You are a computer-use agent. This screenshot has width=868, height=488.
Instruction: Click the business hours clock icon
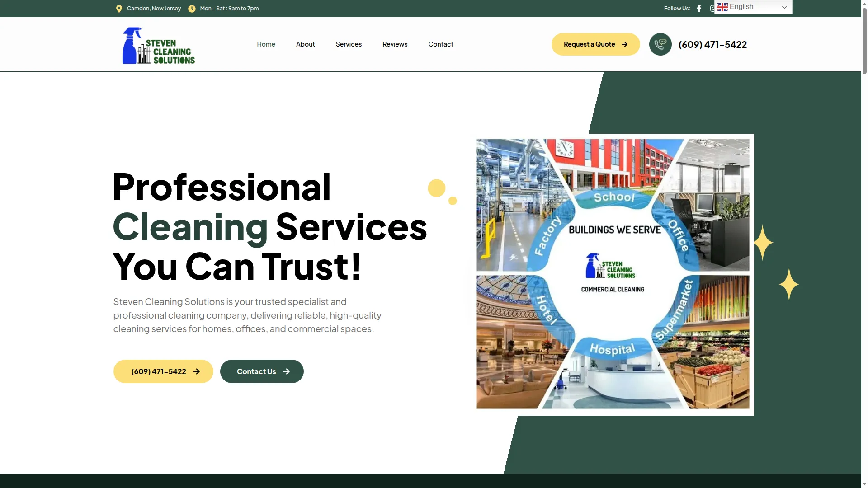click(x=192, y=9)
